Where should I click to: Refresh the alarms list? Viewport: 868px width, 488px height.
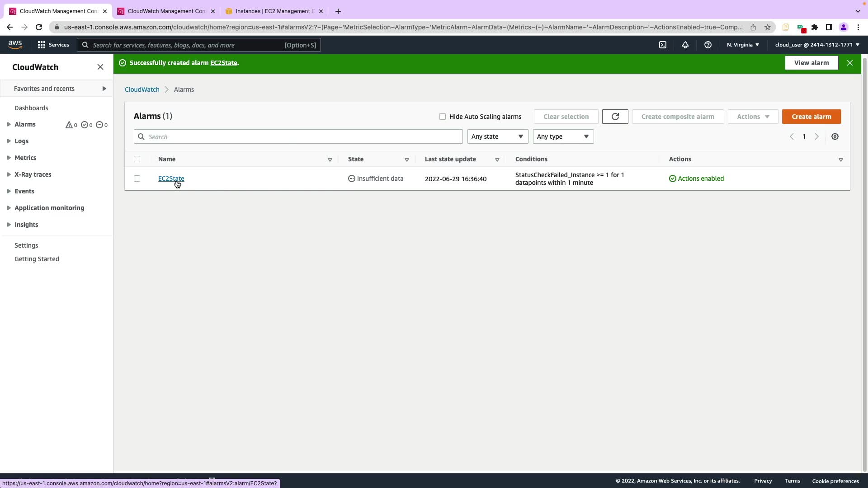point(615,117)
